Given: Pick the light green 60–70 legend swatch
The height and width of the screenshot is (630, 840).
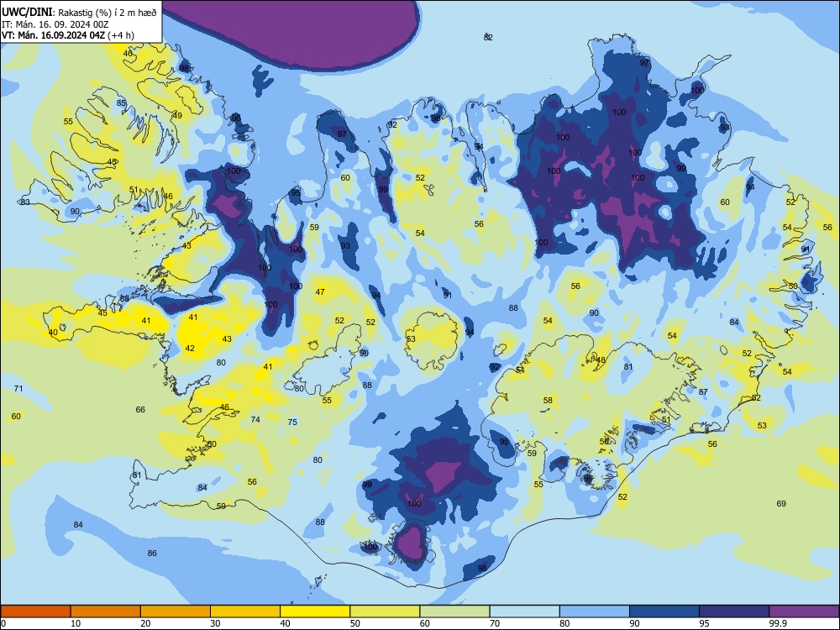Looking at the screenshot, I should click(454, 612).
